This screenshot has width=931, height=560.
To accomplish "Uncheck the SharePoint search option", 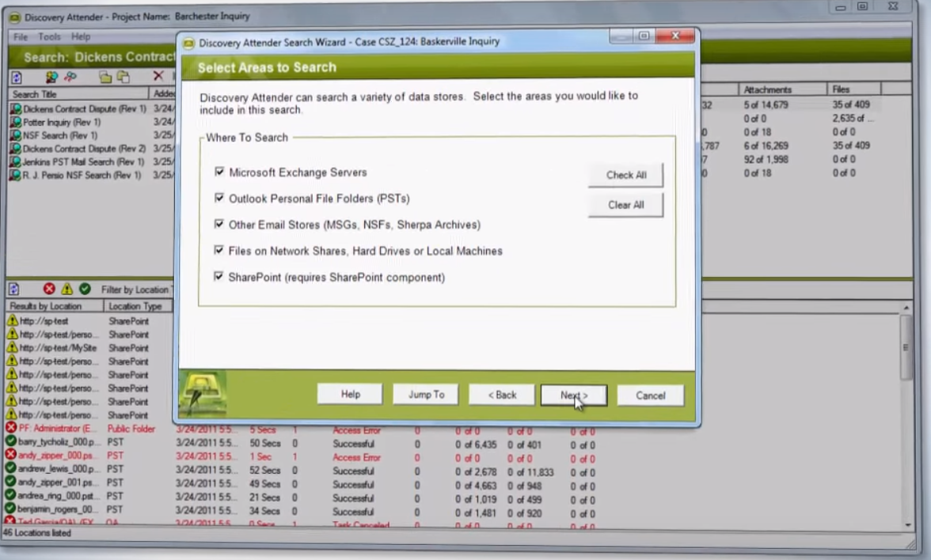I will (219, 277).
